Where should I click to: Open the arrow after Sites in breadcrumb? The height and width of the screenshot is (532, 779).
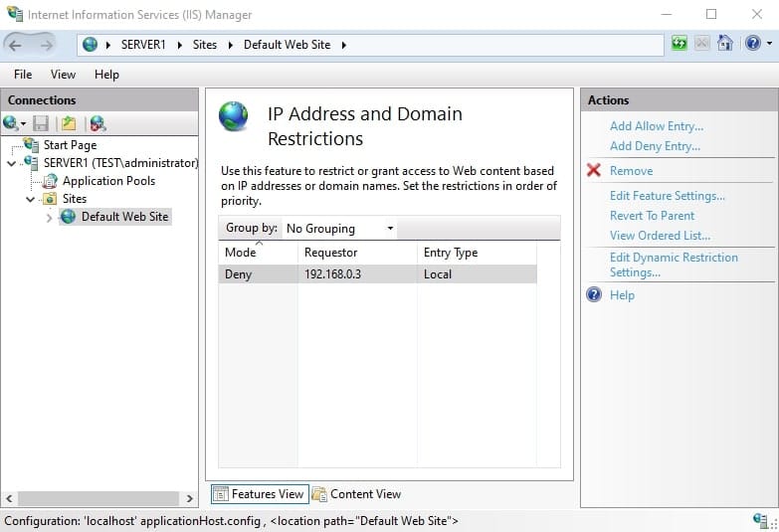(x=231, y=45)
